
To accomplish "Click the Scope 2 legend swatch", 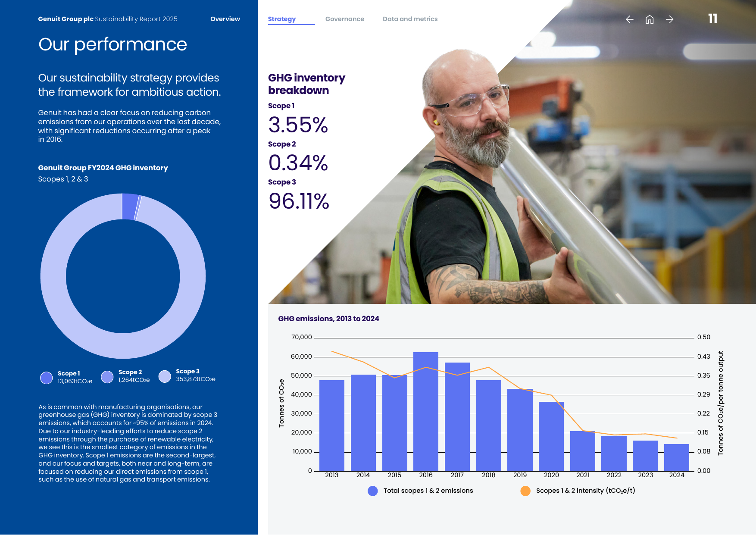I will [x=107, y=377].
